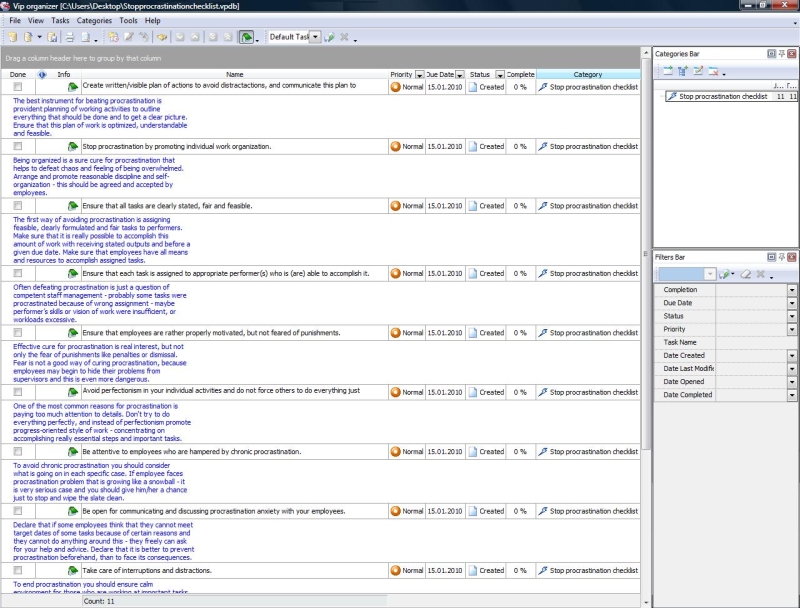Open the File menu

pyautogui.click(x=15, y=20)
